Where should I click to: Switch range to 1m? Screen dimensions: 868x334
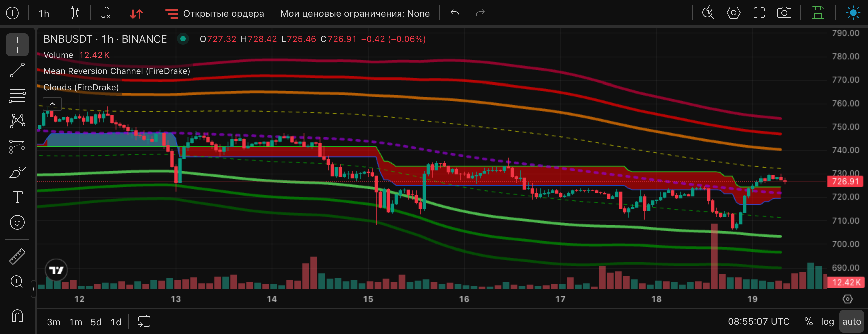click(x=76, y=322)
